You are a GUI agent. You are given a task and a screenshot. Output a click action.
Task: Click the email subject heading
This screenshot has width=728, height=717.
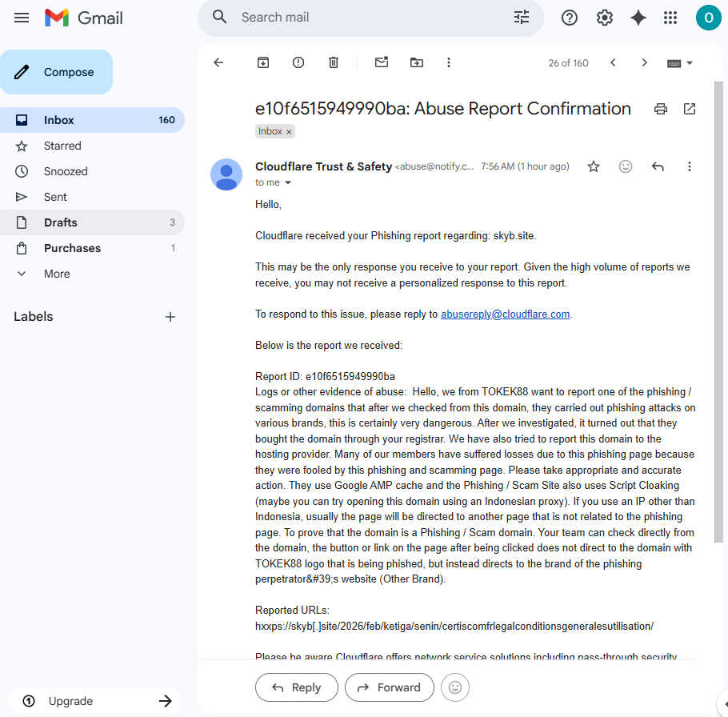coord(443,109)
